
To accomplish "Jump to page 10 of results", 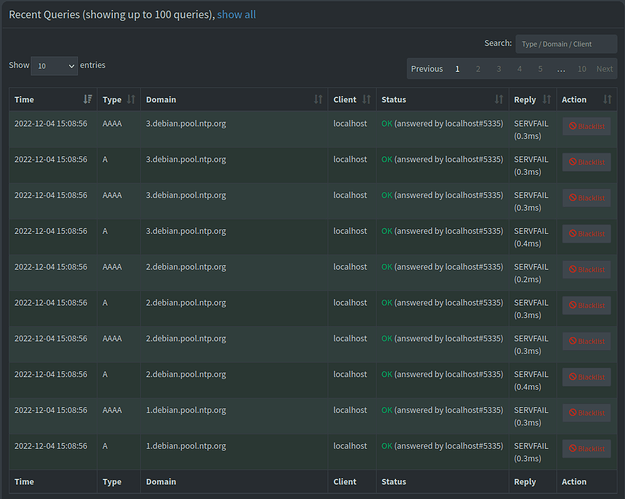I will pos(581,69).
